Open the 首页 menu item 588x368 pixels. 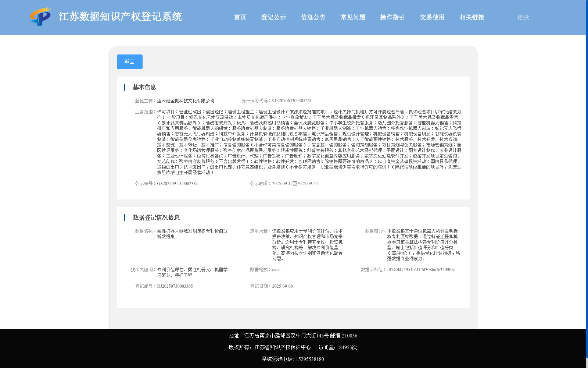pos(240,17)
